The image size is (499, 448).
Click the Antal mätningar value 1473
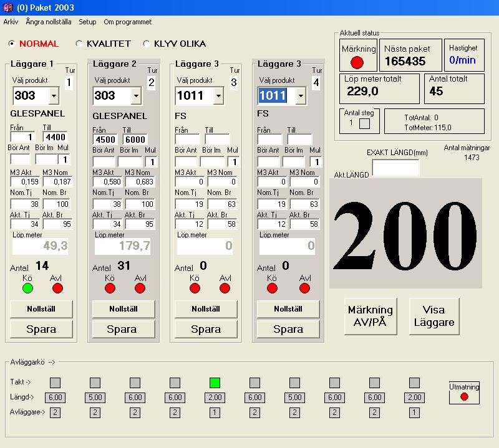472,158
